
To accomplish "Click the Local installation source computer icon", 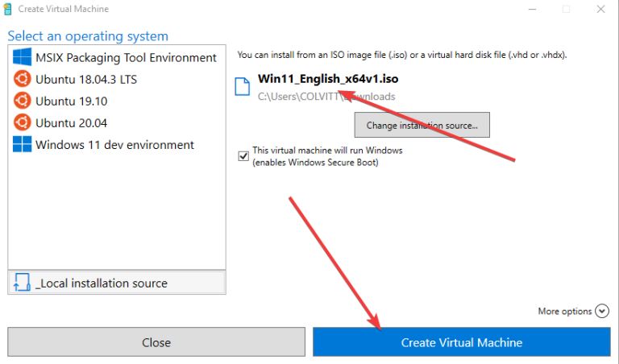I will (x=22, y=283).
